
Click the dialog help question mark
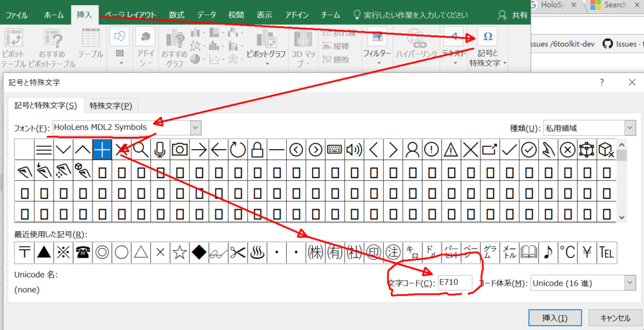tap(602, 82)
